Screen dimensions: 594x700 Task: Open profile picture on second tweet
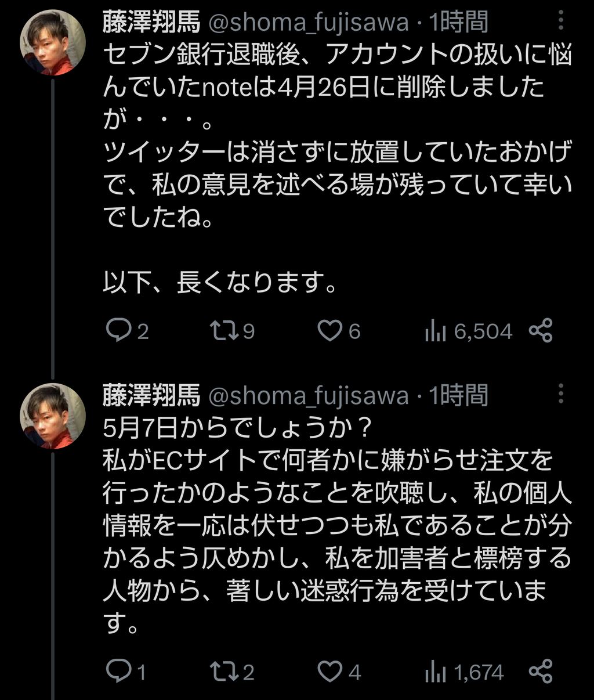pyautogui.click(x=53, y=416)
